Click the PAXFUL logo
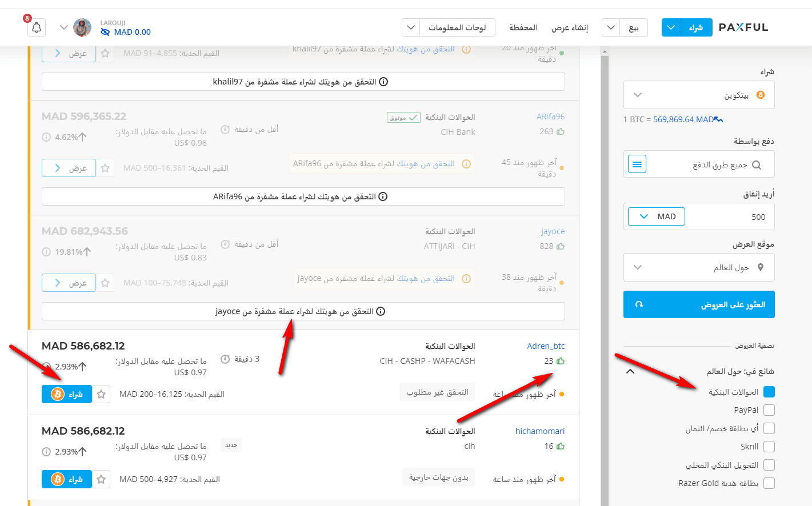The image size is (812, 506). [743, 27]
